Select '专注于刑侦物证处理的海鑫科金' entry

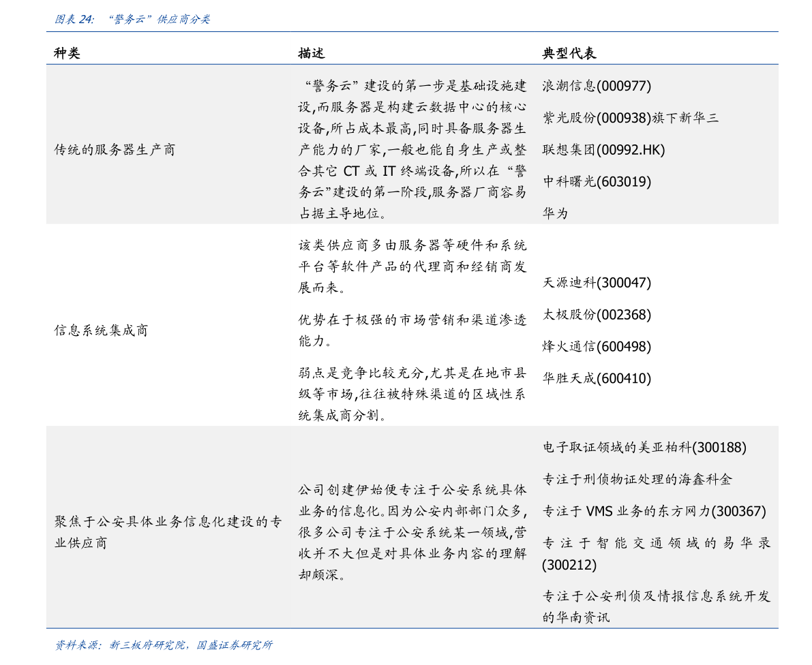tap(637, 479)
